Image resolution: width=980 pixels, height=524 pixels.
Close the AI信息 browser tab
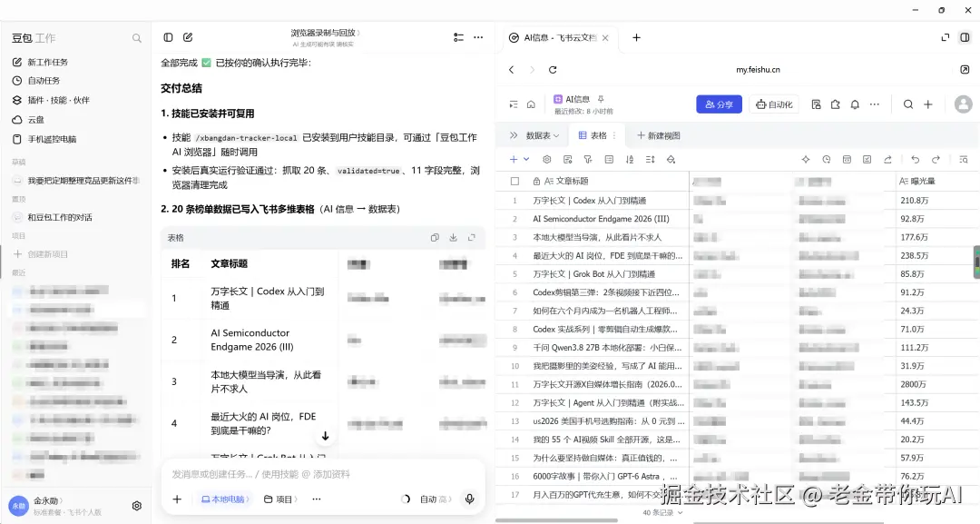[605, 37]
